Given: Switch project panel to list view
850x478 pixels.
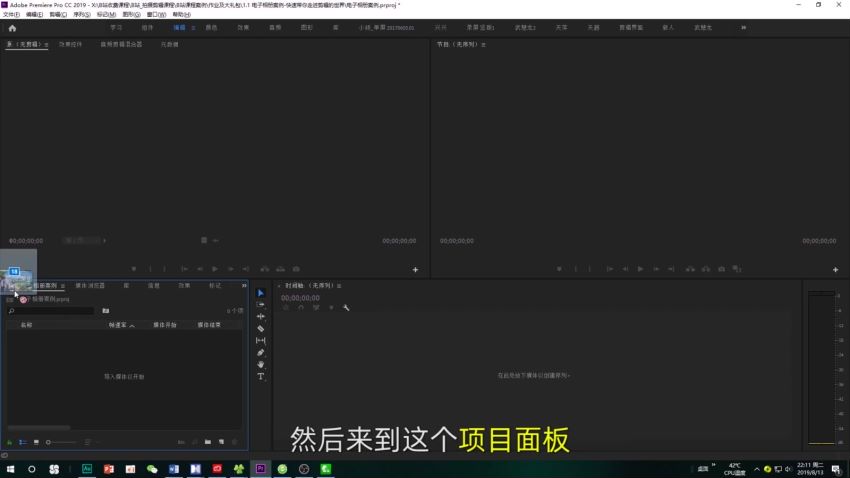Looking at the screenshot, I should pos(23,442).
